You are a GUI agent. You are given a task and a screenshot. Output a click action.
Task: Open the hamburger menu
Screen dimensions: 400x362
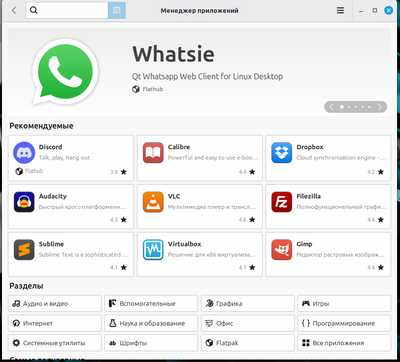click(340, 11)
